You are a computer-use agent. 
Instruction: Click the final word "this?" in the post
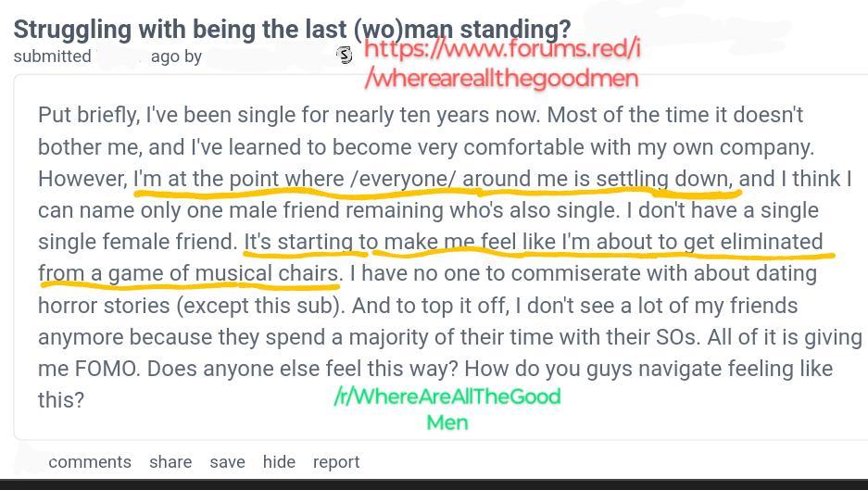61,400
